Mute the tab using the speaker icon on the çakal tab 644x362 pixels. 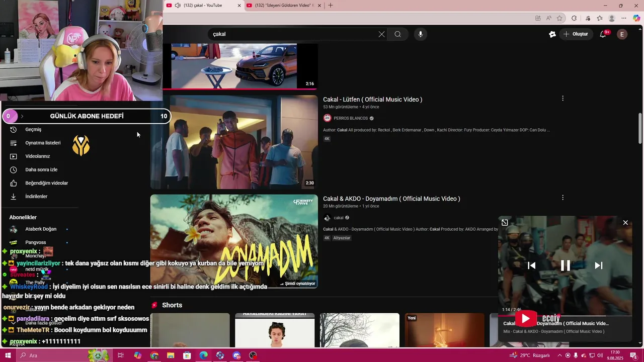click(178, 6)
